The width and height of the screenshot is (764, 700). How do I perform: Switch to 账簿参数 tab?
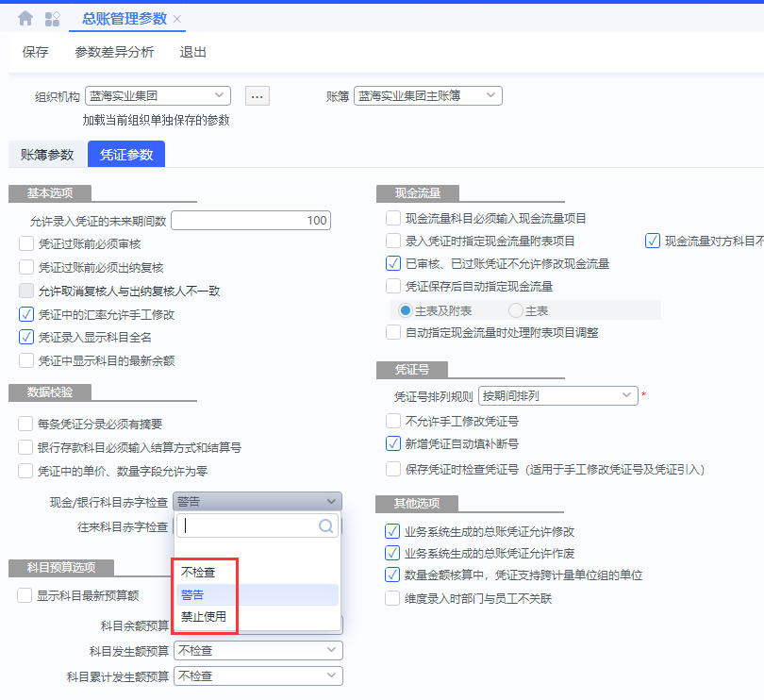click(47, 155)
